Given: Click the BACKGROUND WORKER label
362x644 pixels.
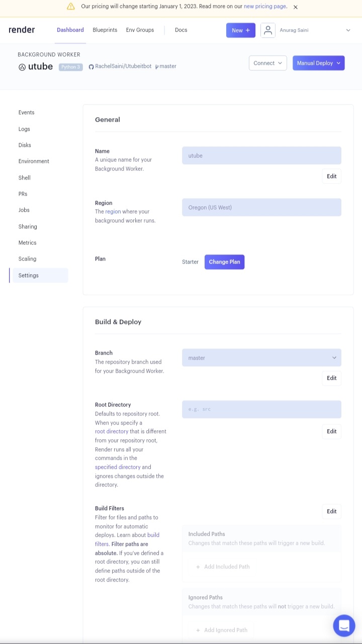Looking at the screenshot, I should 49,55.
